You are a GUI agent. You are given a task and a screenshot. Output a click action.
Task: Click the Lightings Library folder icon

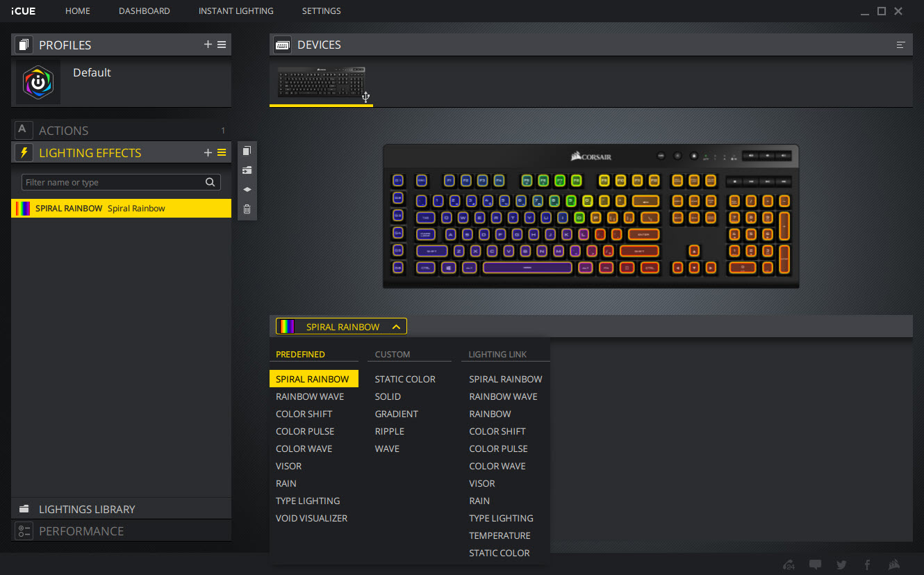(x=24, y=509)
